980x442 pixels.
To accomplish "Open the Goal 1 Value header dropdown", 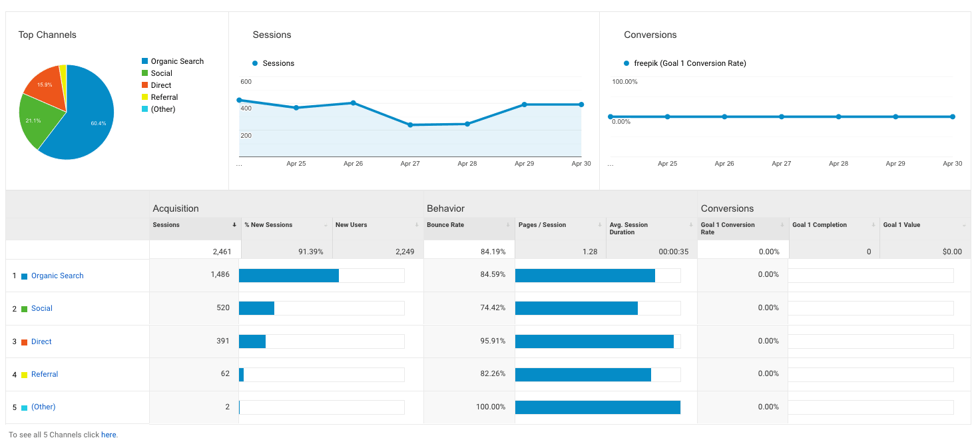I will [x=963, y=224].
